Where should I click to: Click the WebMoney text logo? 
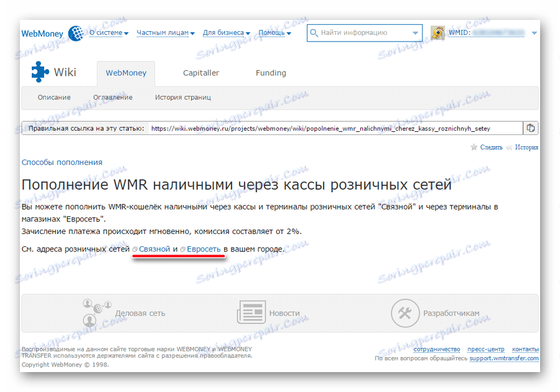coord(42,34)
